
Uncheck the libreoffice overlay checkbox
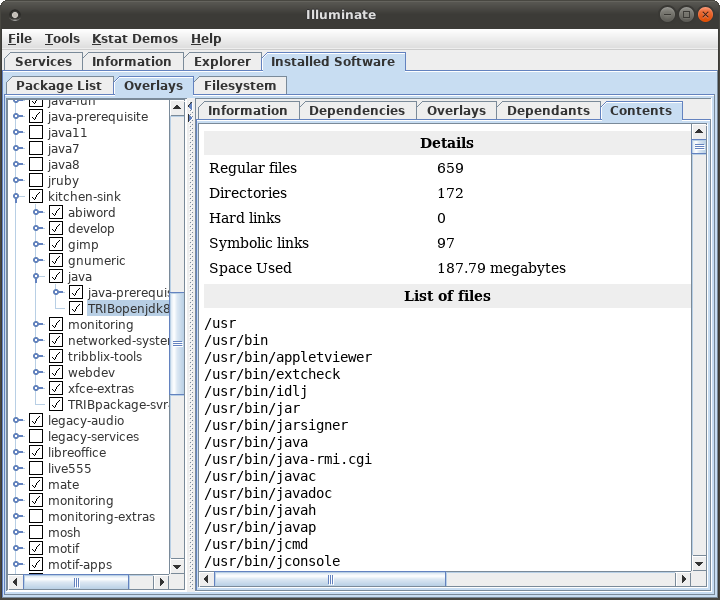click(x=36, y=452)
